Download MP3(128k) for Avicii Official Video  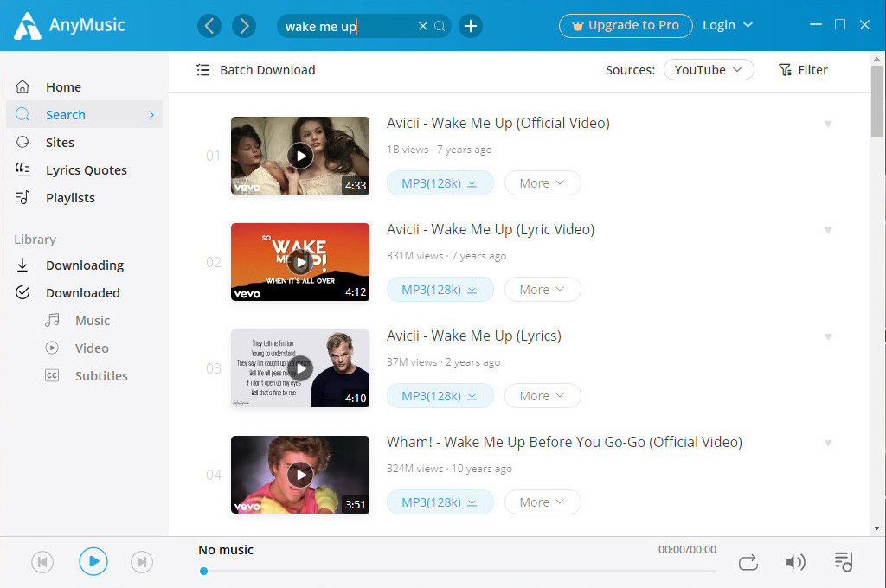(x=440, y=183)
